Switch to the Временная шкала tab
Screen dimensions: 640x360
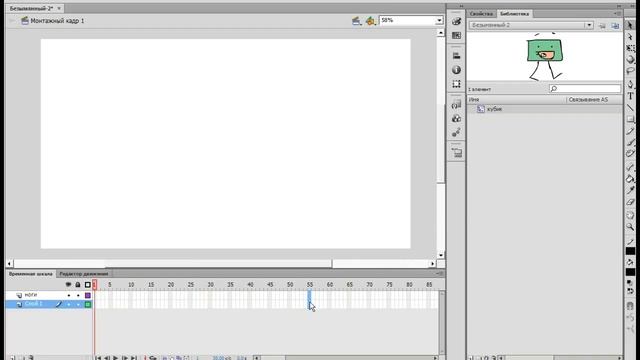click(x=31, y=274)
